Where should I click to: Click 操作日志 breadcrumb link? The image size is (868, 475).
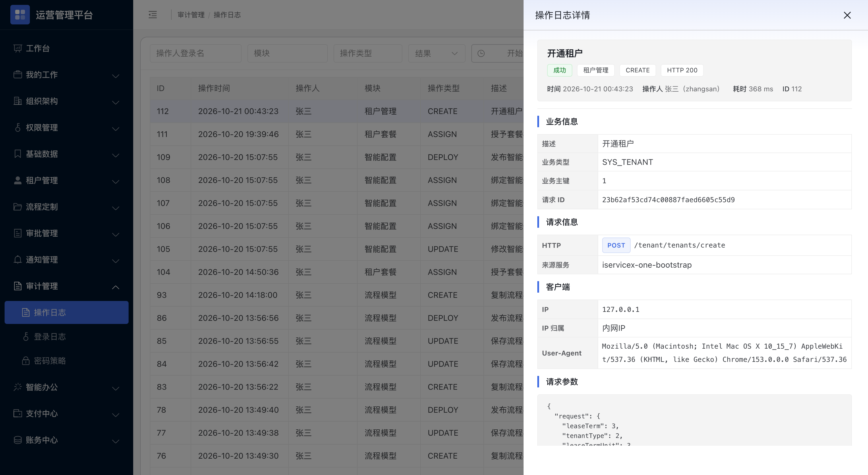tap(227, 15)
